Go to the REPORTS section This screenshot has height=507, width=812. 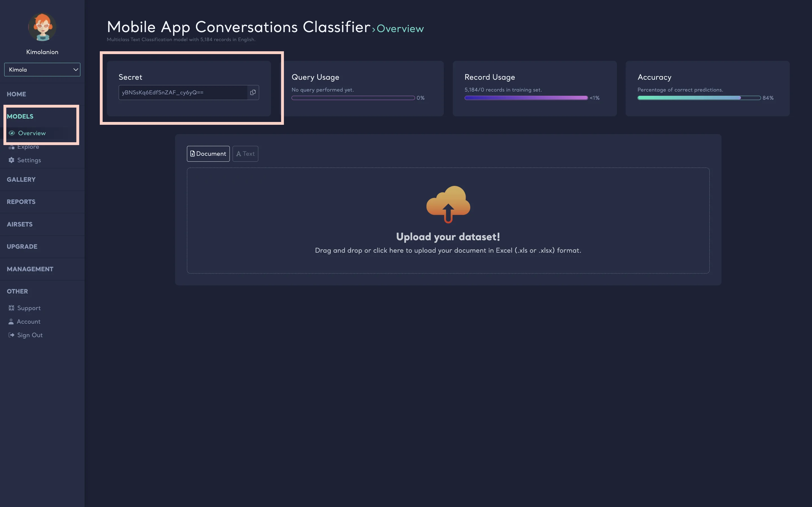coord(21,202)
